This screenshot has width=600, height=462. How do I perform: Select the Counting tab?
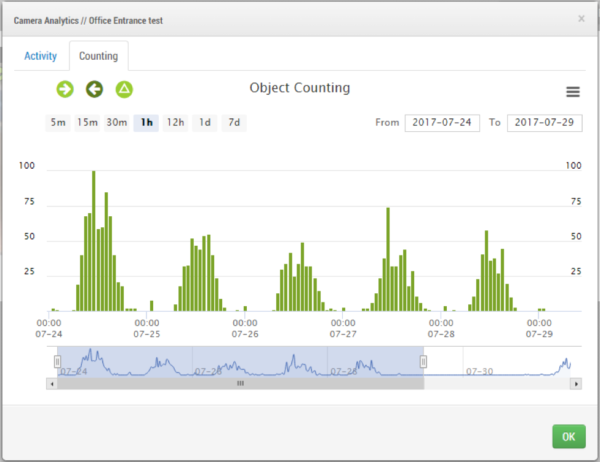(98, 56)
